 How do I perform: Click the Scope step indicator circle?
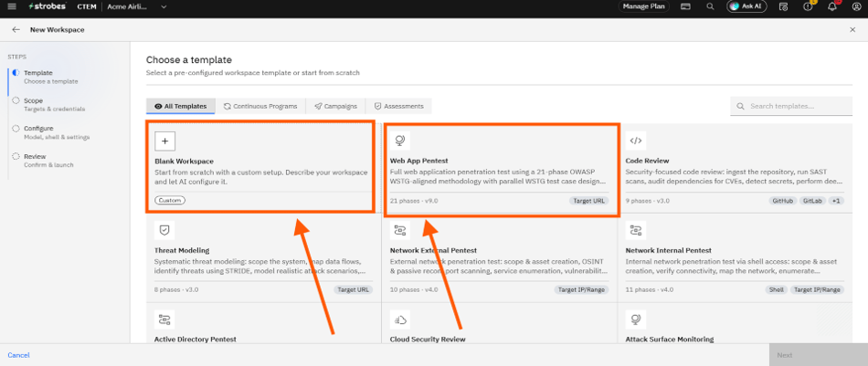[16, 100]
